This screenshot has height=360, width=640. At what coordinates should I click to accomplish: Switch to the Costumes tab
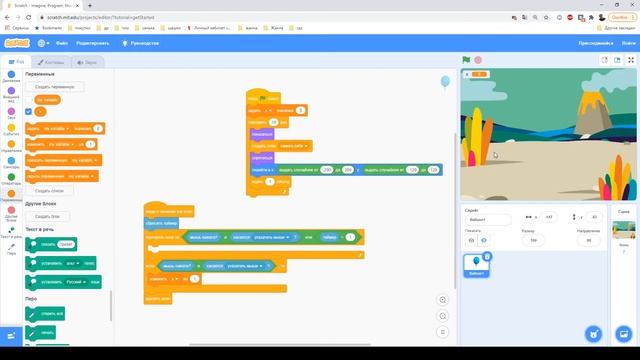pyautogui.click(x=51, y=62)
